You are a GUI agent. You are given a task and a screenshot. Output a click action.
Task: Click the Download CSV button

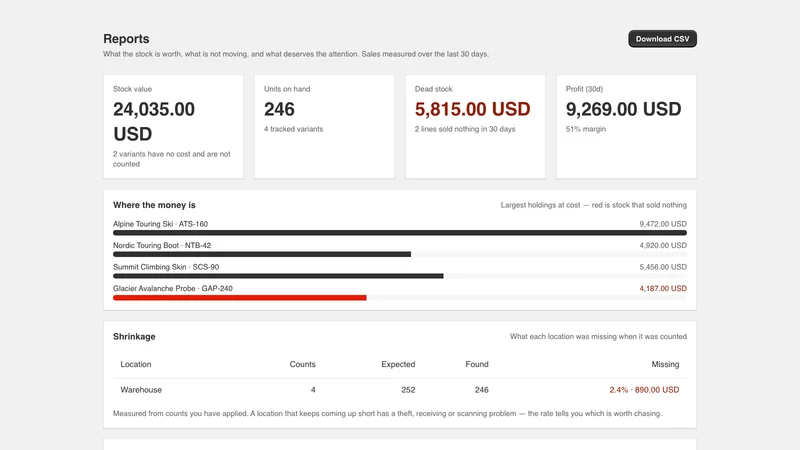coord(662,39)
